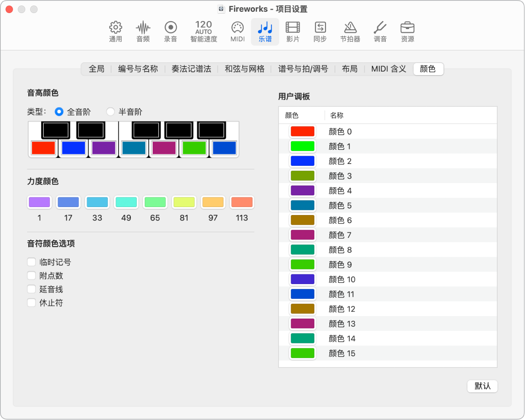Select the MIDI settings icon
Image resolution: width=525 pixels, height=420 pixels.
point(237,32)
